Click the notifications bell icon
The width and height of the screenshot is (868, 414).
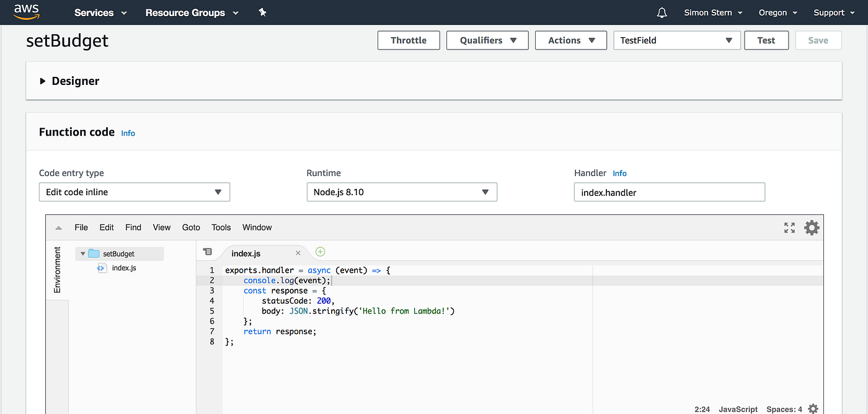tap(662, 12)
